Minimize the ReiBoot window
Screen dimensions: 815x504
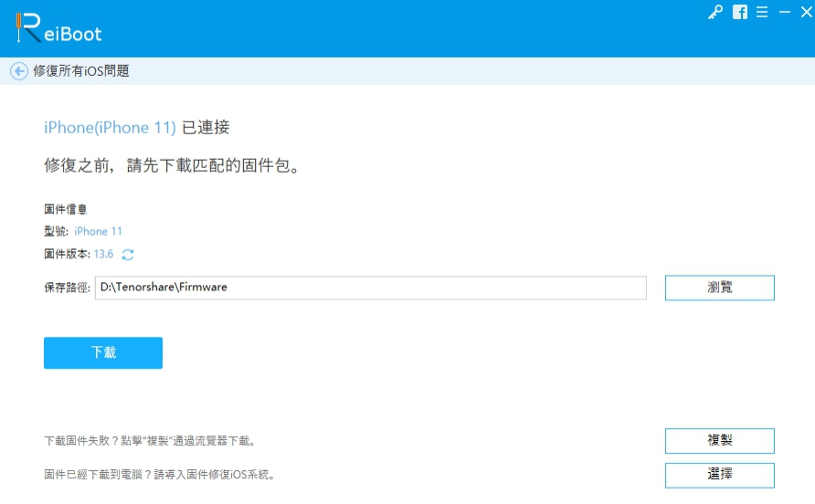tap(785, 12)
